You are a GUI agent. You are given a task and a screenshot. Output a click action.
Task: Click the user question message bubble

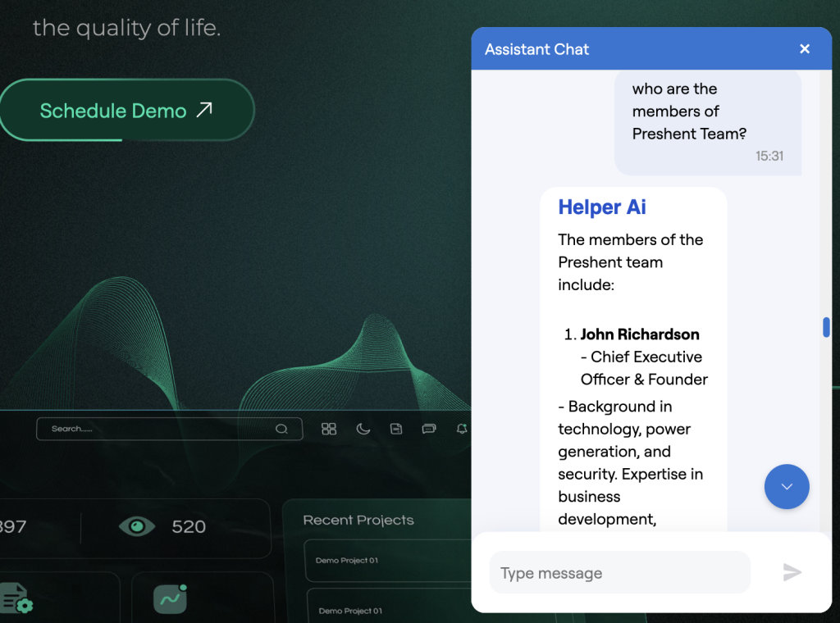click(708, 123)
